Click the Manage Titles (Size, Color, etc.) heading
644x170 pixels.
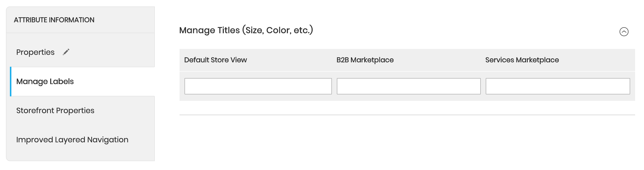[x=246, y=30]
